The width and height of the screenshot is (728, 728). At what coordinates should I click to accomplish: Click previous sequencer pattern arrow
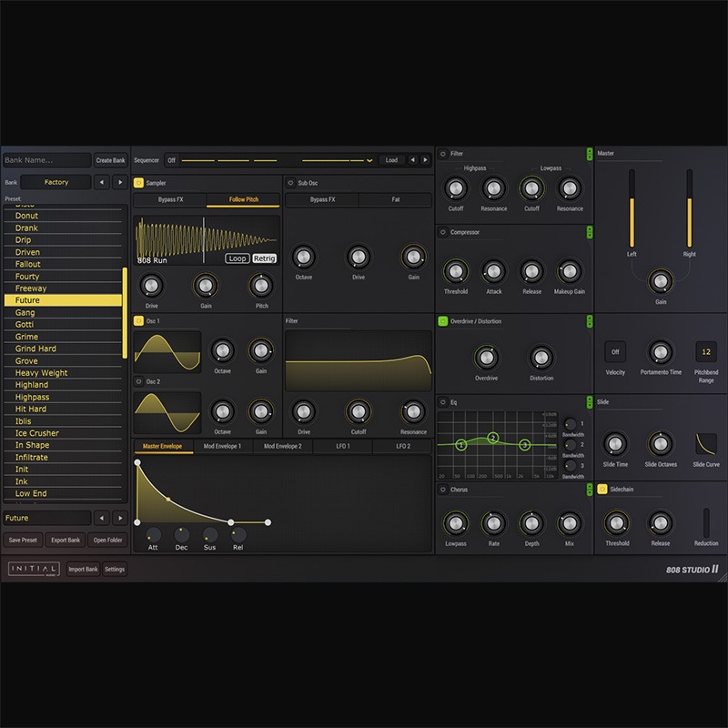pos(412,160)
